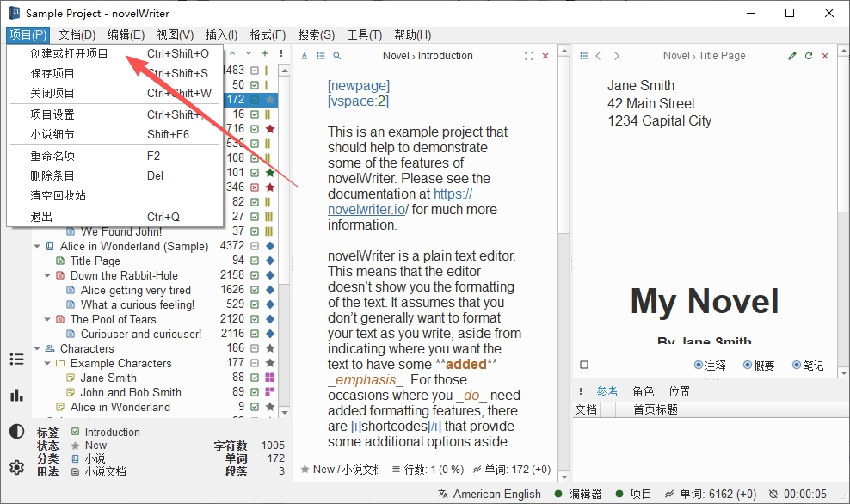Collapse The Pool of Tears chapter
The width and height of the screenshot is (850, 504).
(x=47, y=319)
